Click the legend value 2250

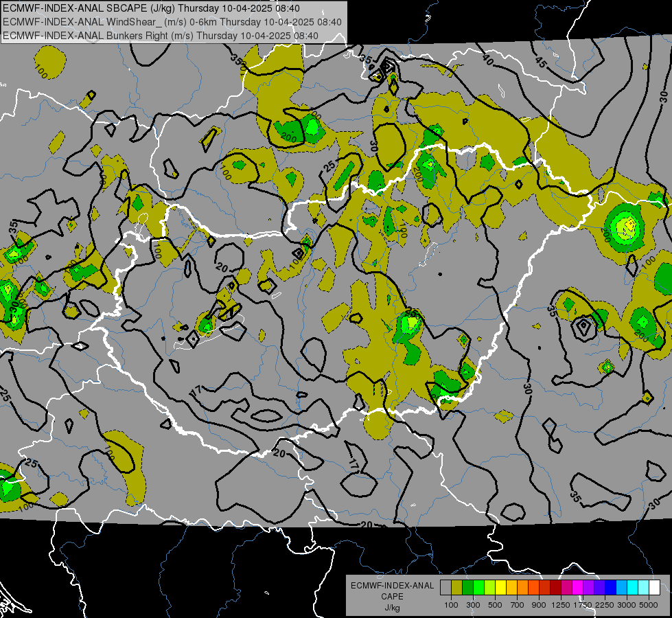(605, 605)
